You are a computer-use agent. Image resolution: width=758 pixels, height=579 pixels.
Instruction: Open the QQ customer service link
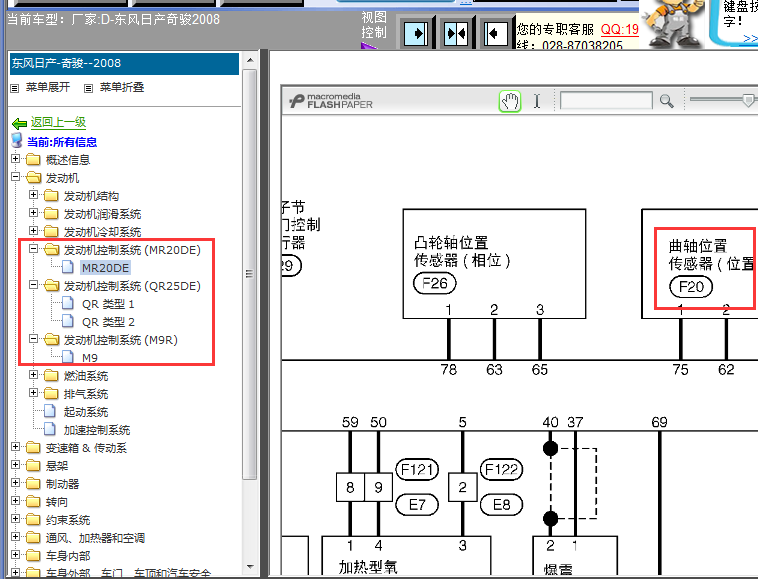tap(620, 29)
